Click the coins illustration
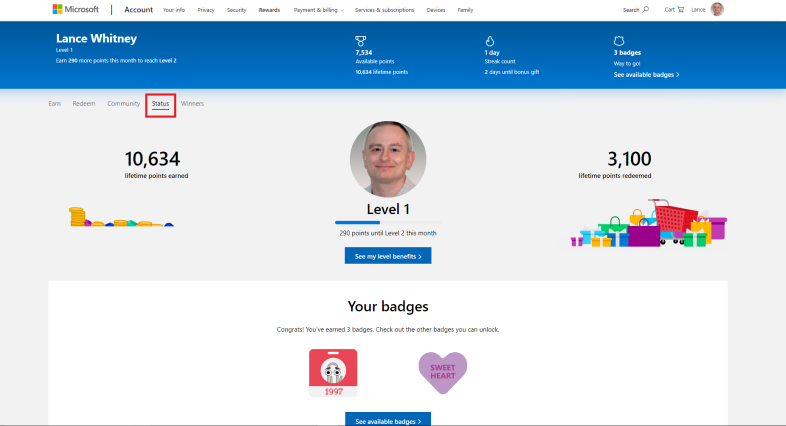786x426 pixels. pos(121,217)
